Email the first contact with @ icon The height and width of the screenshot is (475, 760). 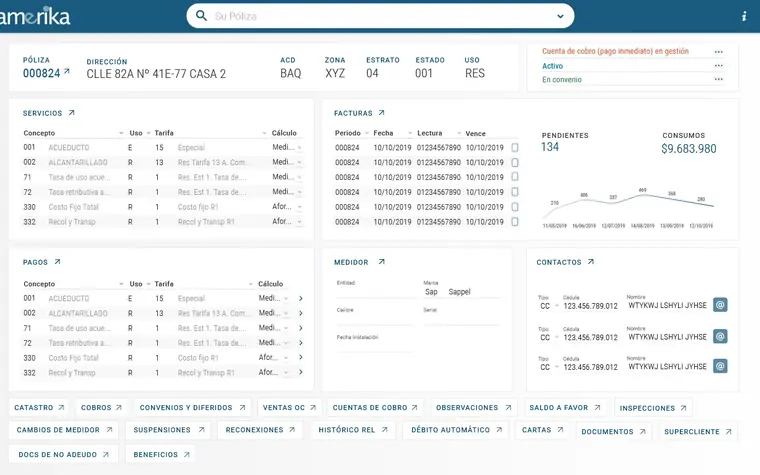click(x=720, y=305)
